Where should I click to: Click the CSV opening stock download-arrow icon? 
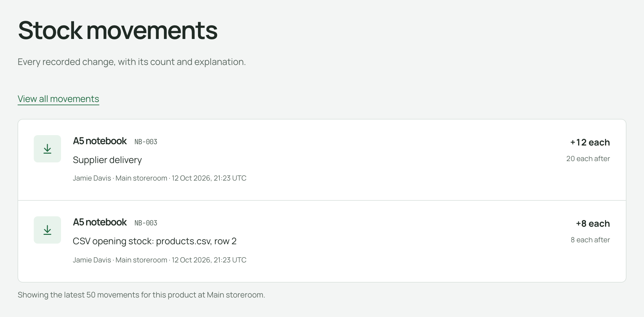tap(47, 230)
